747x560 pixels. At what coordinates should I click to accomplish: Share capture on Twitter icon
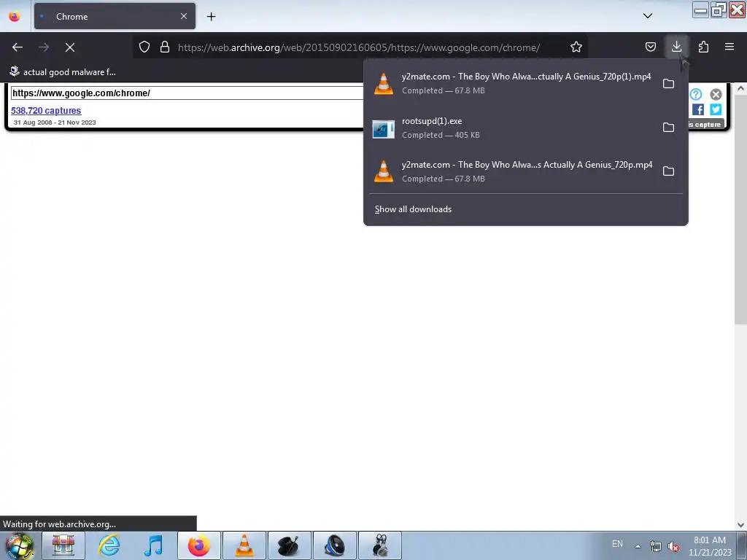(x=716, y=109)
